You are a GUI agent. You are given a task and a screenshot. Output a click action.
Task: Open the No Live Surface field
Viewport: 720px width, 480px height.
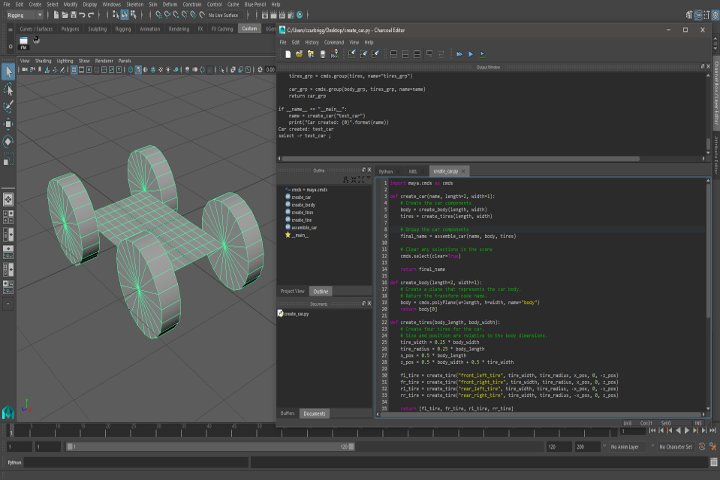(x=224, y=15)
